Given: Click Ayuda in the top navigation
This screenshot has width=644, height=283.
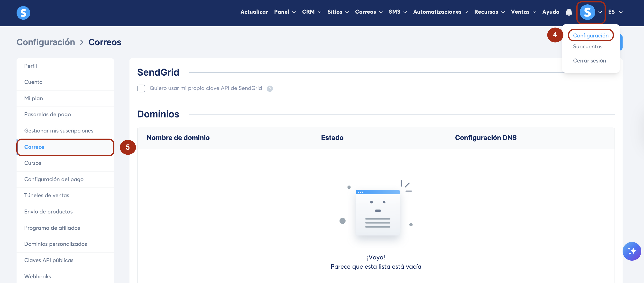Looking at the screenshot, I should 551,12.
